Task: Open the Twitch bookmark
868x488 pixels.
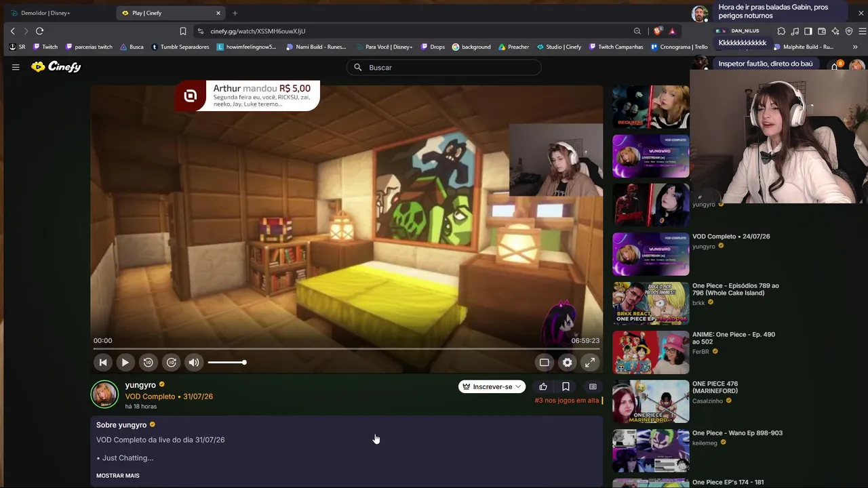Action: tap(45, 47)
